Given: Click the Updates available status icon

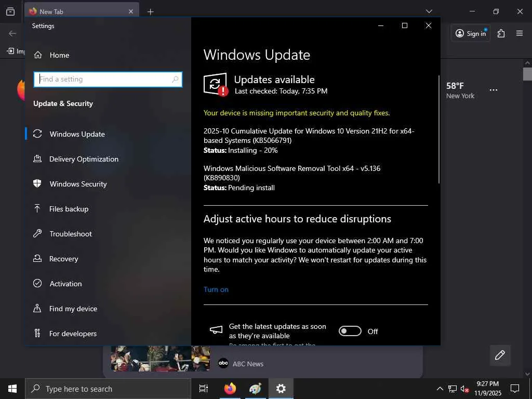Looking at the screenshot, I should tap(216, 85).
